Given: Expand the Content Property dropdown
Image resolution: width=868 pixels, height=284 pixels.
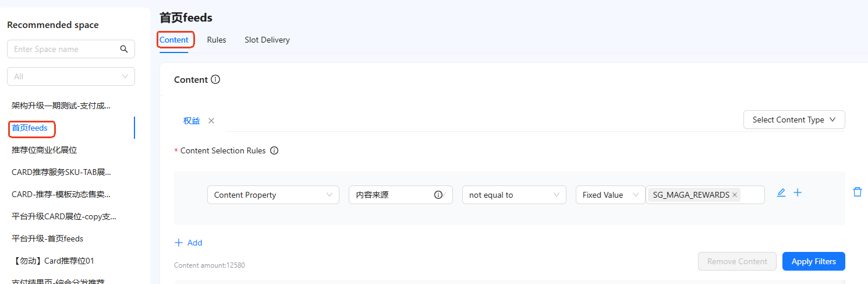Looking at the screenshot, I should coord(273,195).
